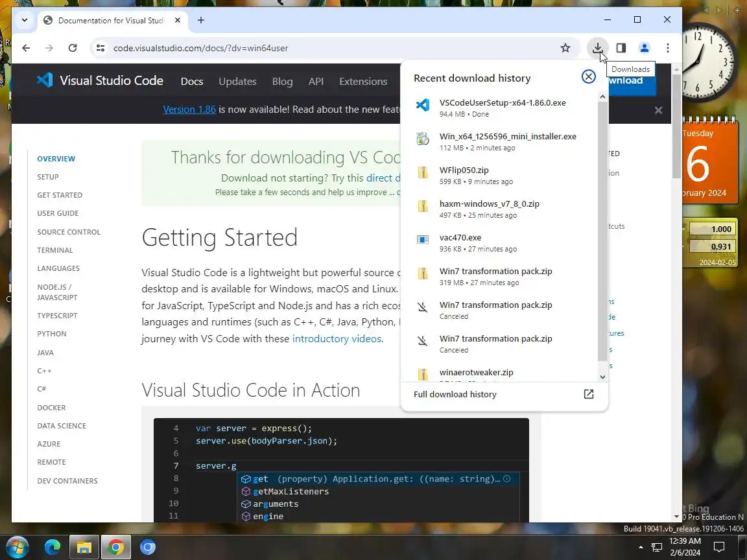747x560 pixels.
Task: Select DEV CONTAINERS in docs sidebar
Action: coord(67,481)
